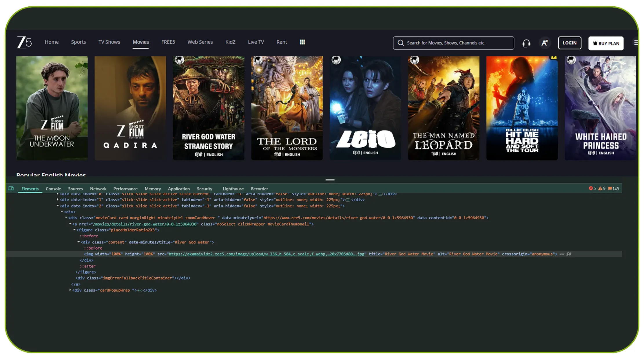Click yellow badge on Hit Me Hard poster
The height and width of the screenshot is (359, 644).
(554, 58)
